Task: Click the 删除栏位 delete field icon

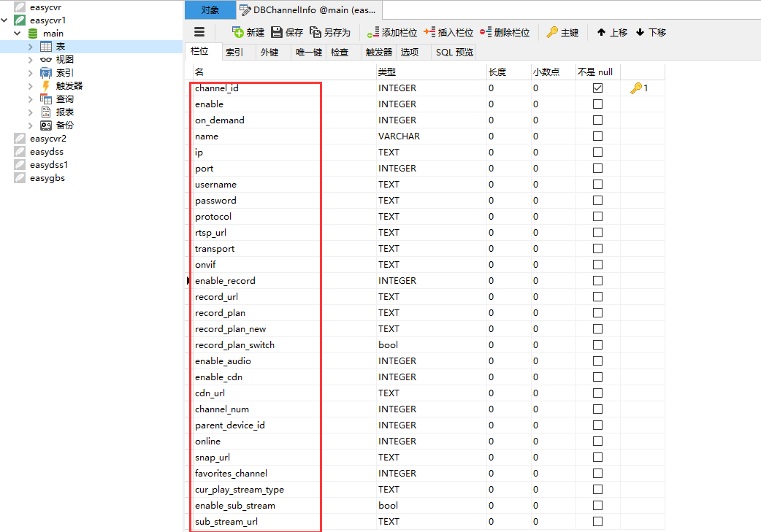Action: pos(486,33)
